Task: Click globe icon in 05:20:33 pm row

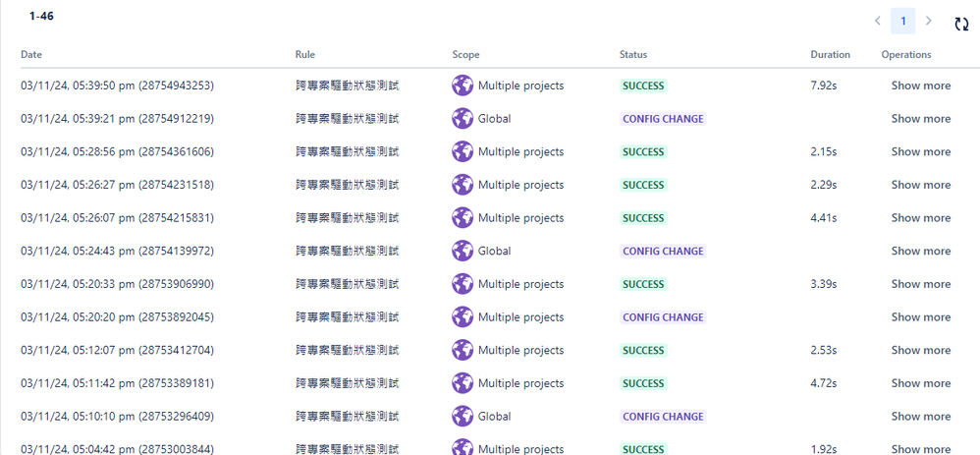Action: click(x=463, y=284)
